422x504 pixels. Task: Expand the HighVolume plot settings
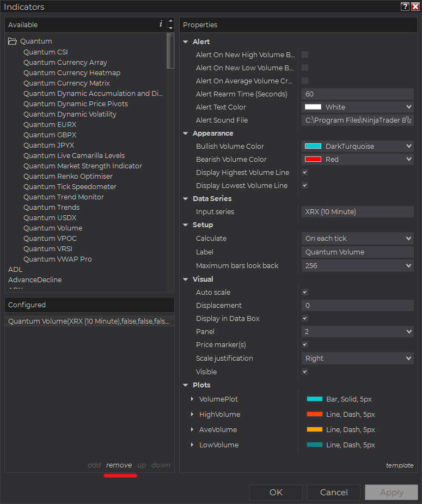[x=192, y=414]
